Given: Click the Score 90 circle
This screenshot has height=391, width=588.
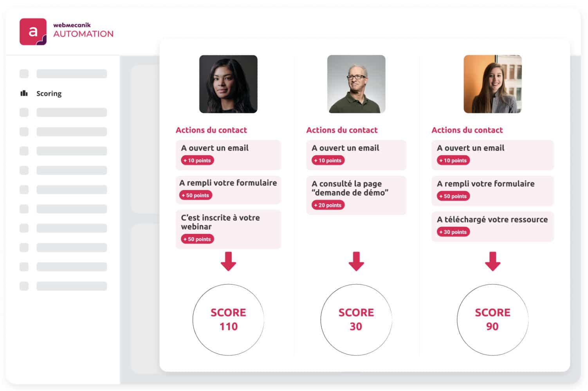Looking at the screenshot, I should 492,319.
